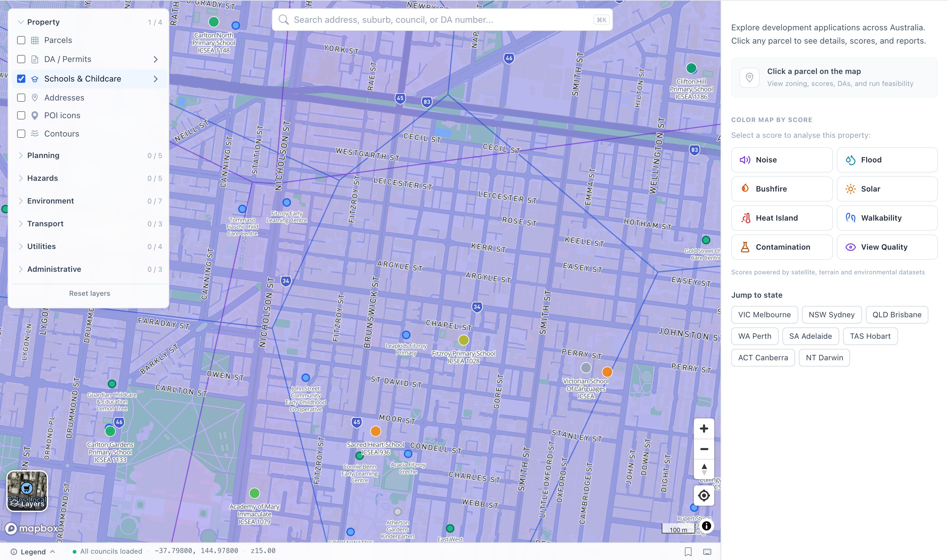Reset map bearing with compass icon
This screenshot has height=560, width=948.
[703, 469]
